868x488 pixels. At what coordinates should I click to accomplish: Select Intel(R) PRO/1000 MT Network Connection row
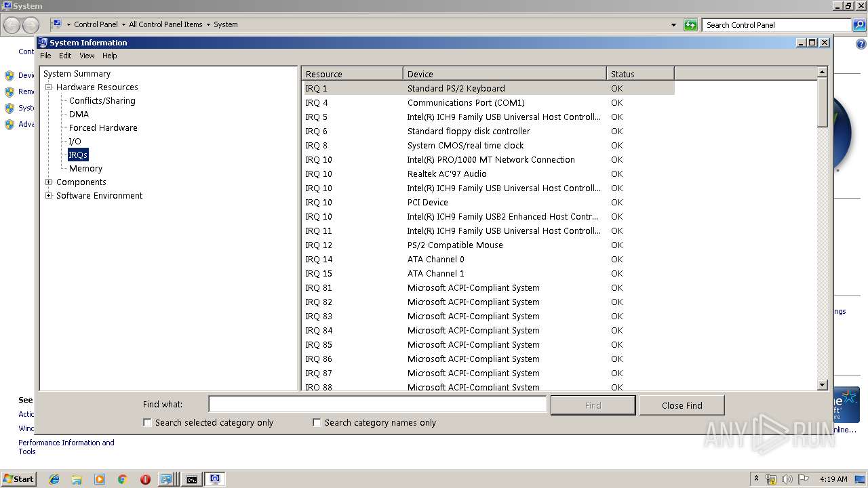488,159
